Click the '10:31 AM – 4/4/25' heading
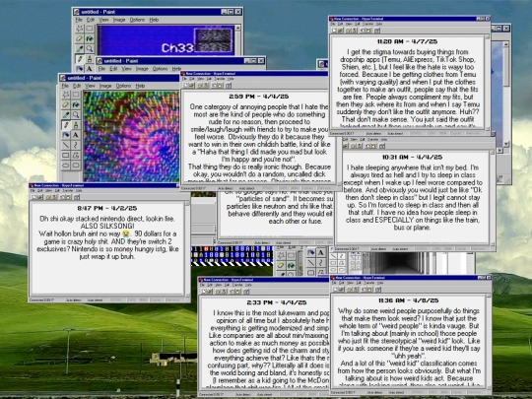 pos(412,157)
